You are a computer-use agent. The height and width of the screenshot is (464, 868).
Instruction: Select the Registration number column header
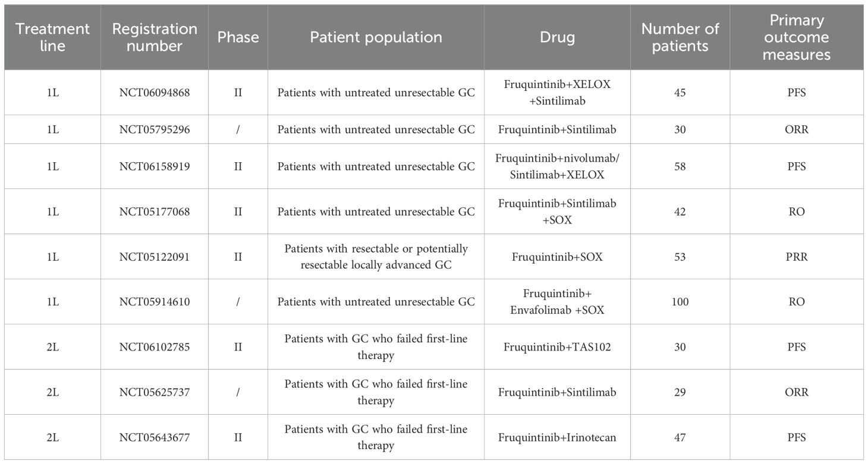[x=155, y=37]
